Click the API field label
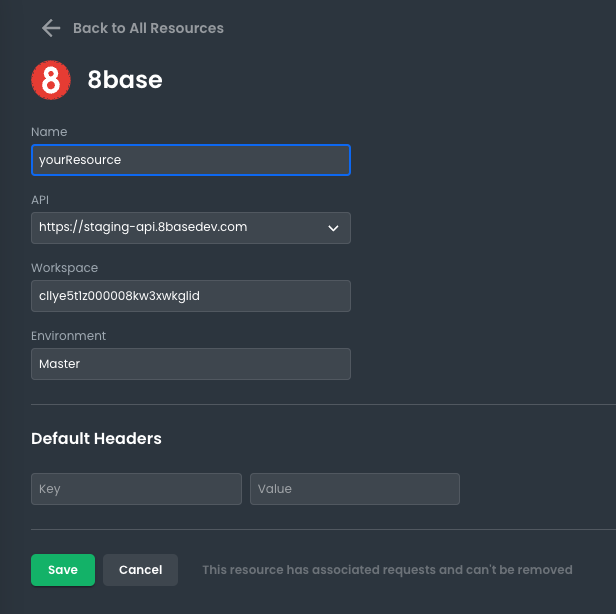 click(x=41, y=200)
